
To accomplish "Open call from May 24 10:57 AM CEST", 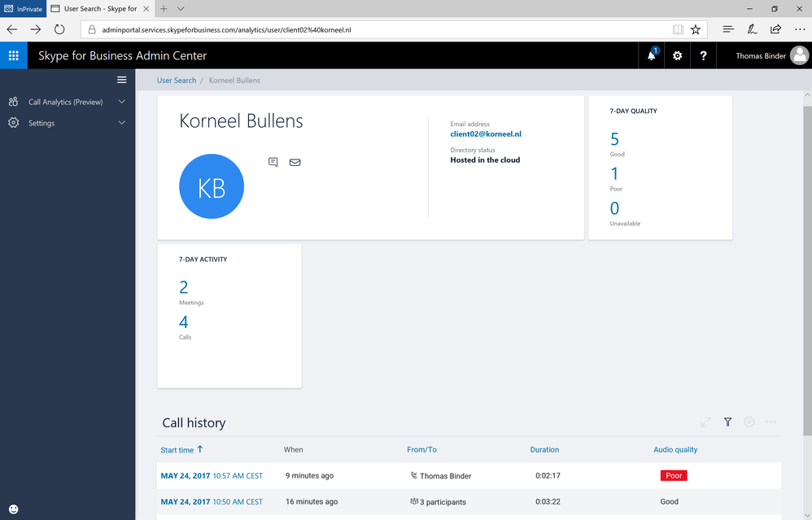I will coord(212,475).
